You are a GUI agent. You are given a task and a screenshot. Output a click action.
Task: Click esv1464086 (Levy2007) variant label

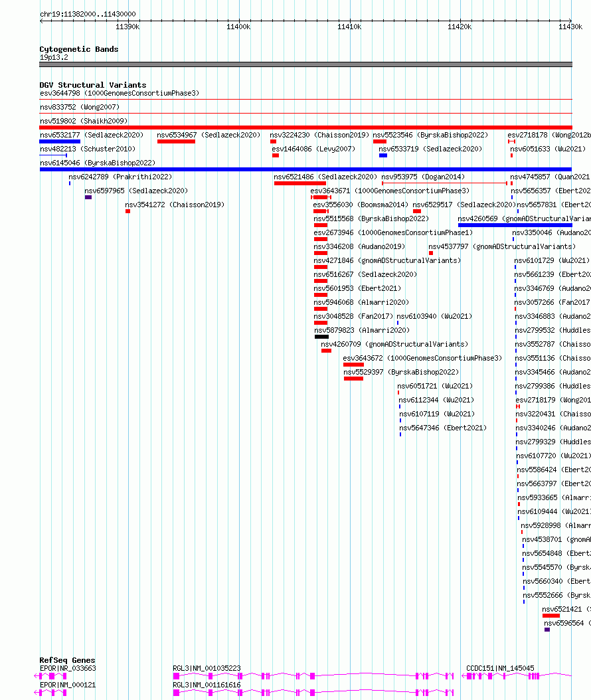click(313, 149)
